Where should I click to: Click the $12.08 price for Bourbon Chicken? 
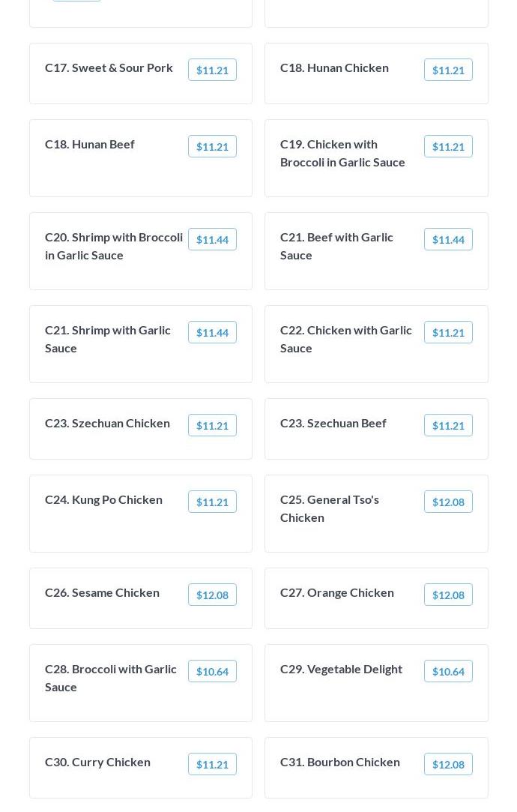[x=448, y=764]
